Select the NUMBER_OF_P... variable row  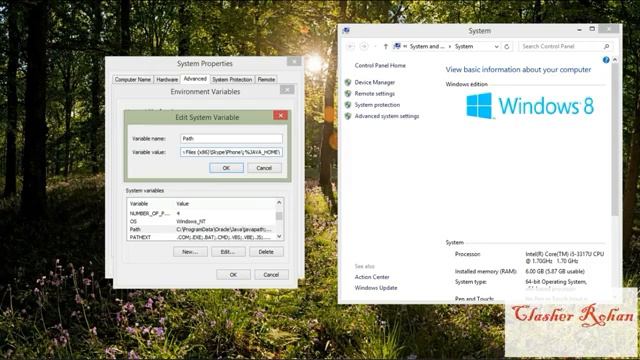point(202,213)
